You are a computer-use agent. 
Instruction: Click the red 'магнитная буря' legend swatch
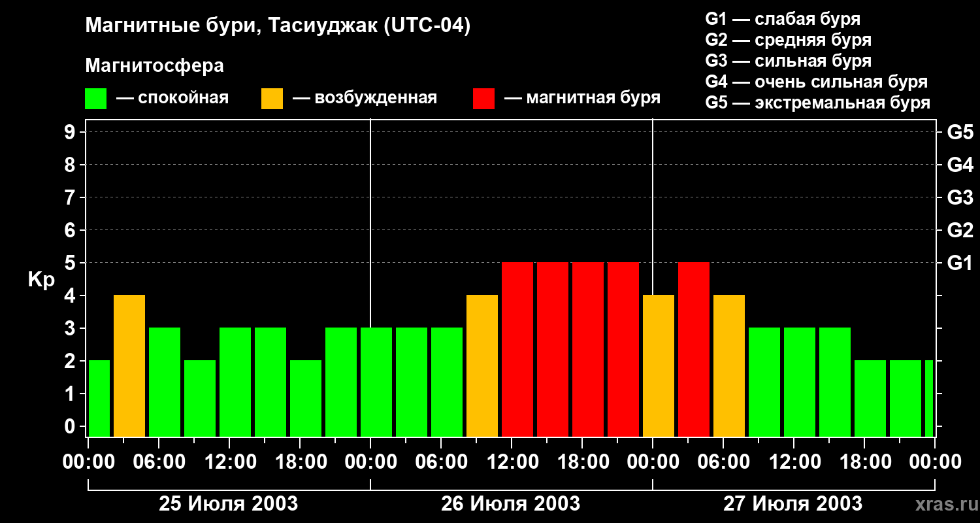tap(483, 99)
